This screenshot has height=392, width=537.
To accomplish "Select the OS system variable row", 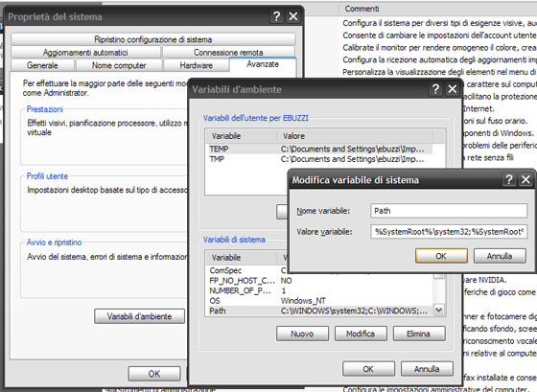I will (320, 301).
